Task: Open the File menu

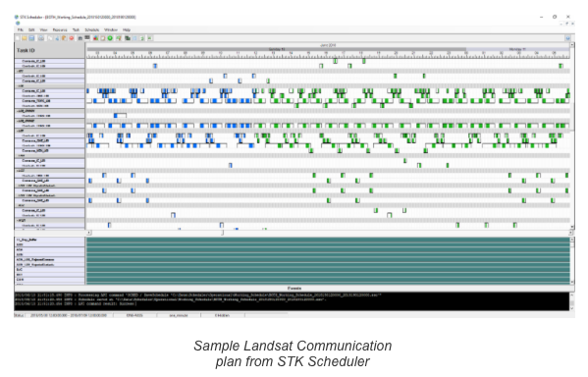Action: tap(21, 29)
